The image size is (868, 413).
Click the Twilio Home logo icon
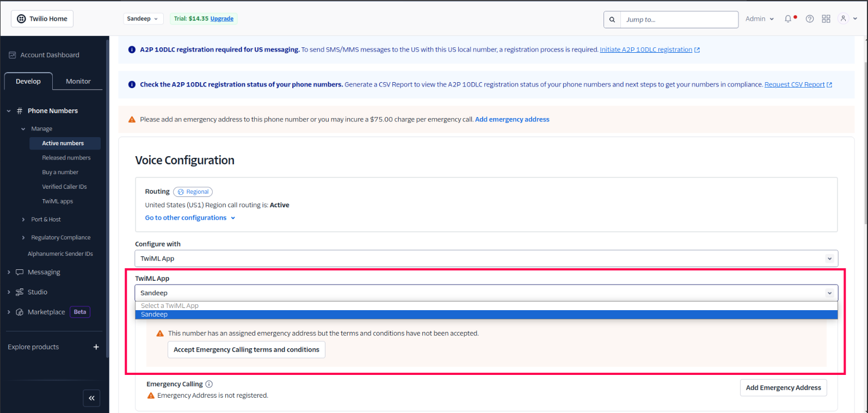[21, 19]
